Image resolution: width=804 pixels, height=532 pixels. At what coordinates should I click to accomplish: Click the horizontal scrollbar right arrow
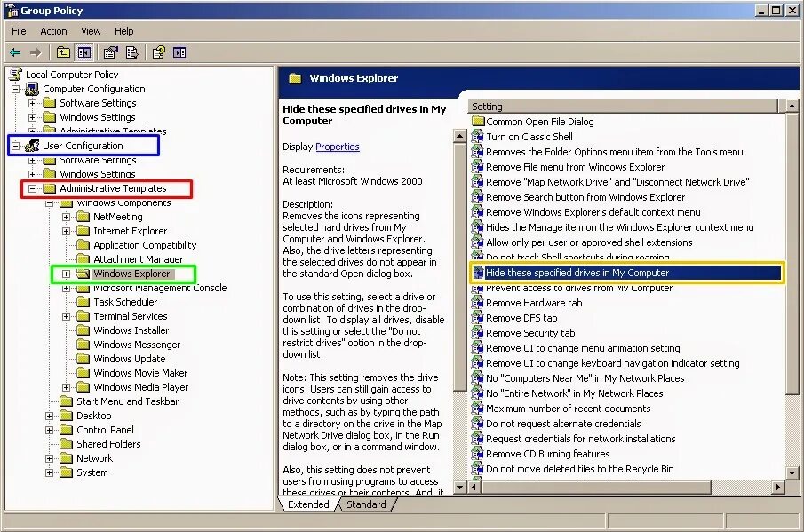tap(778, 487)
